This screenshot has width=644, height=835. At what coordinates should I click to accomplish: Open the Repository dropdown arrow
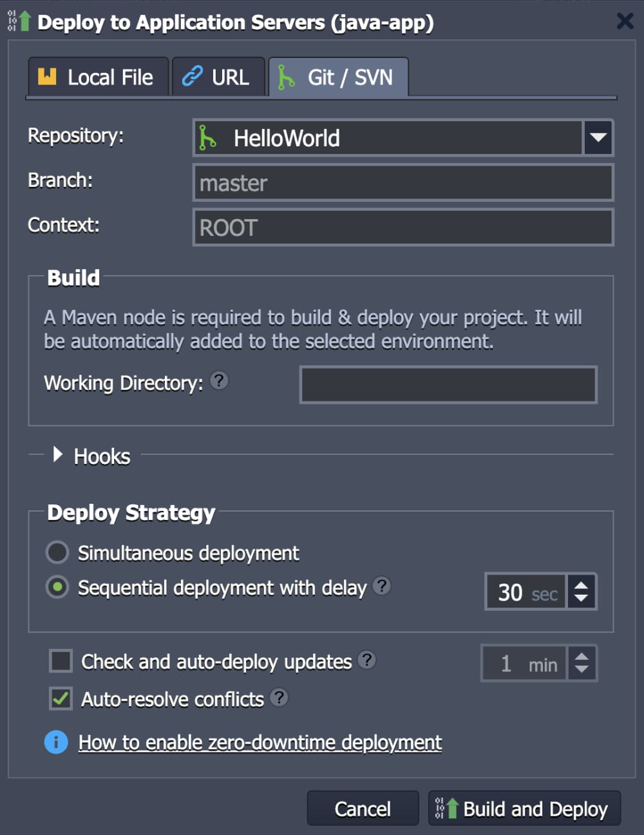coord(598,138)
